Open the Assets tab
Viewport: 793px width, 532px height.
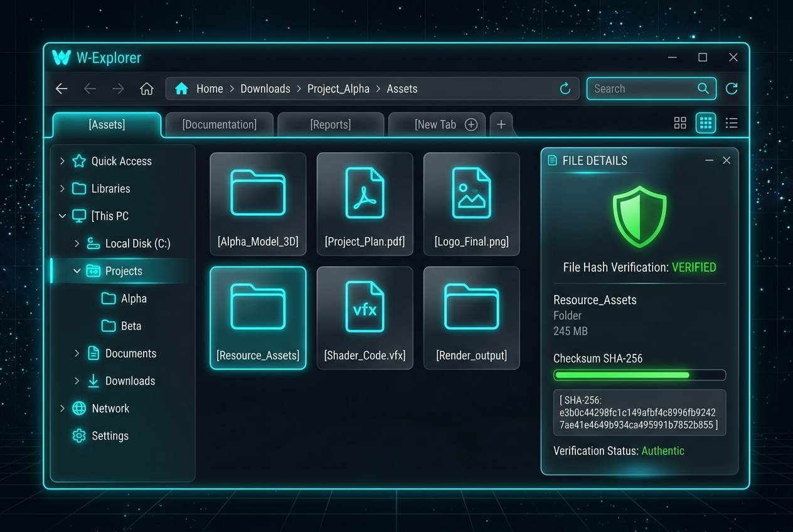click(107, 124)
